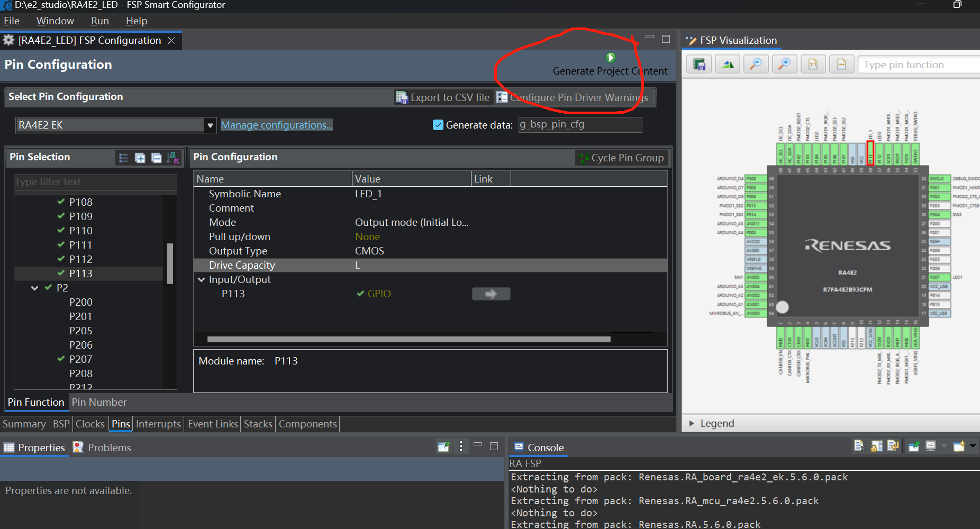
Task: Open new console dropdown arrow
Action: (973, 446)
